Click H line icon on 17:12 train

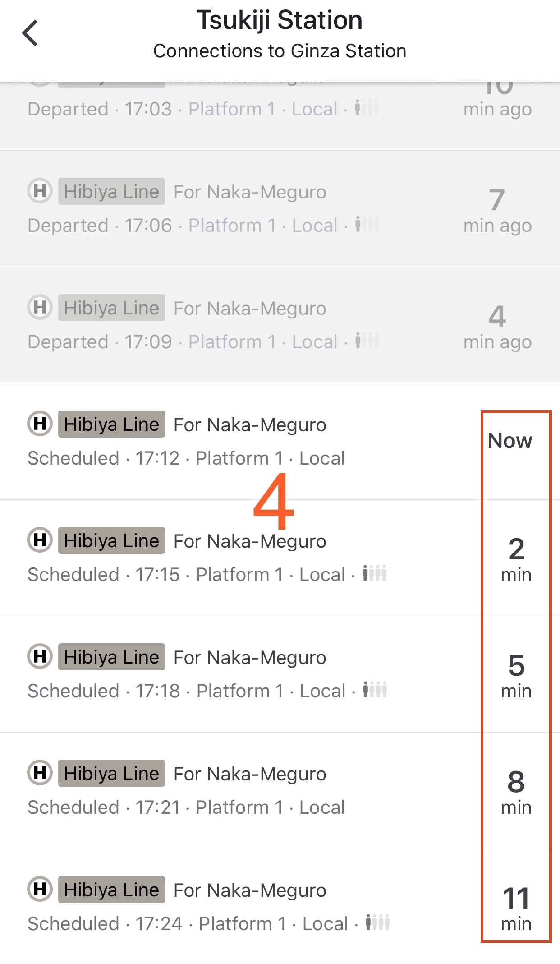click(40, 424)
